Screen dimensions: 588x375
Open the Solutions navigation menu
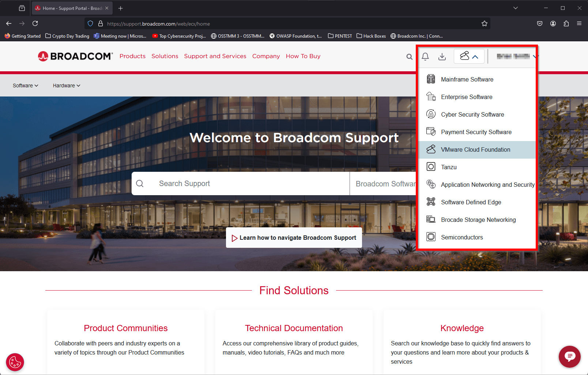pos(165,56)
